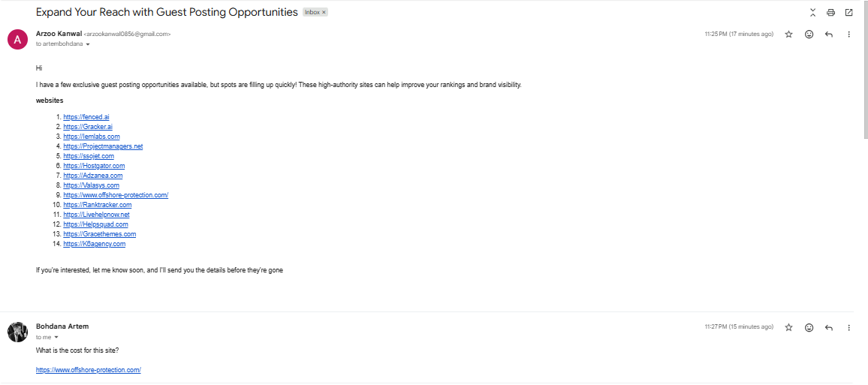
Task: Reply to Bohdana Artem's message
Action: 829,327
